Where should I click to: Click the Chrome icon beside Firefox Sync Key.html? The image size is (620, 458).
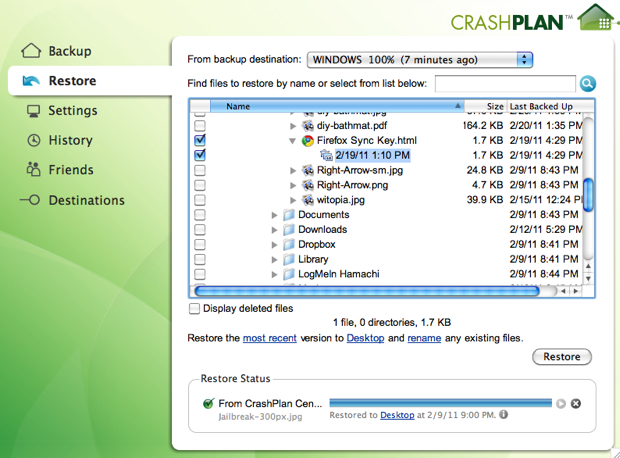pyautogui.click(x=308, y=141)
